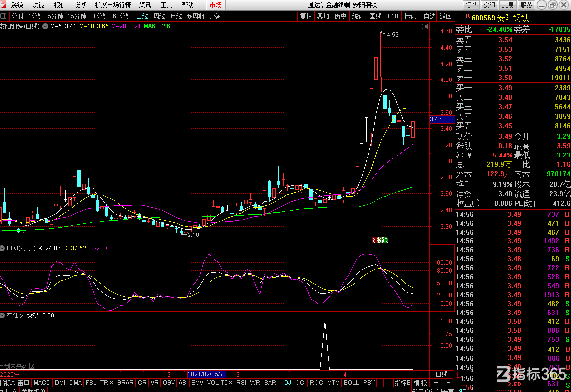Select the 5分钟 period

click(x=55, y=16)
